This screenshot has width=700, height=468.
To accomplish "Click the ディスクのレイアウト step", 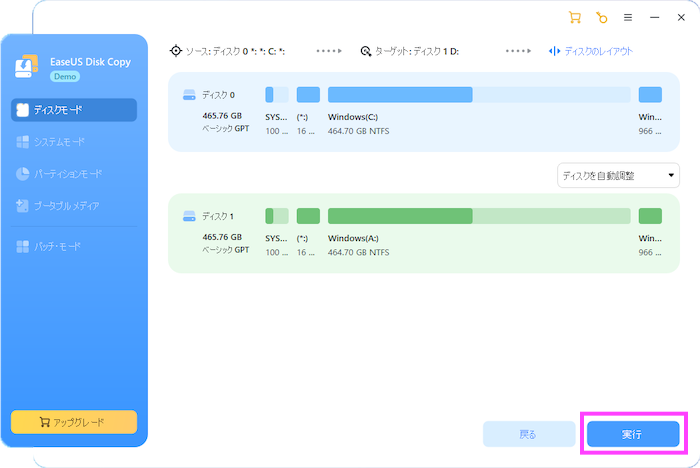I will tap(591, 51).
